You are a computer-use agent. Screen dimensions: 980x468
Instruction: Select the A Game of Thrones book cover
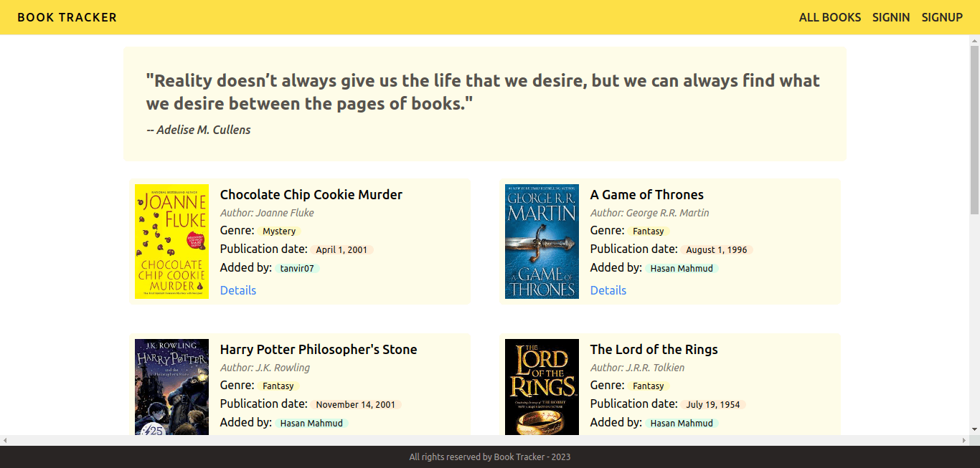(542, 241)
